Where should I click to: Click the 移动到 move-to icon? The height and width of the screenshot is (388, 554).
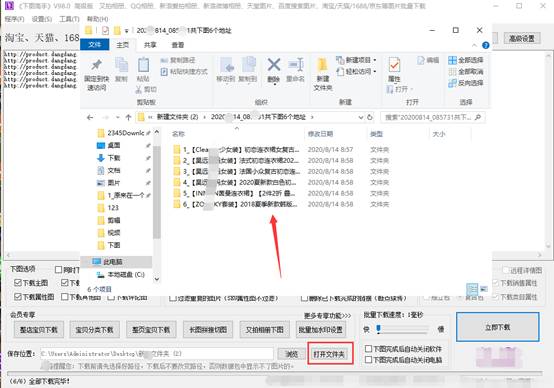click(226, 65)
